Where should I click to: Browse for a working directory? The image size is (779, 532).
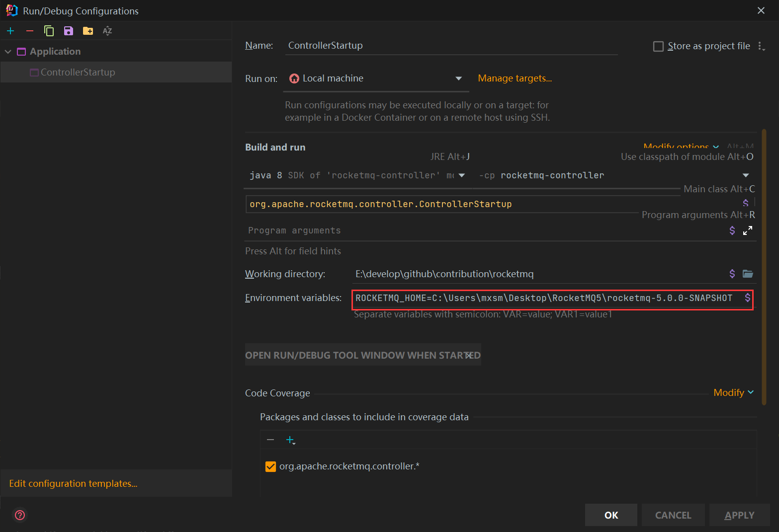point(748,274)
